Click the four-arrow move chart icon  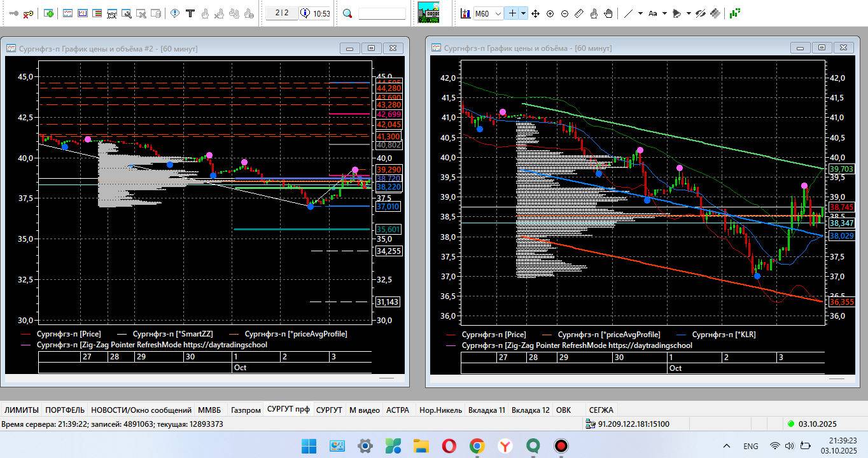click(535, 13)
